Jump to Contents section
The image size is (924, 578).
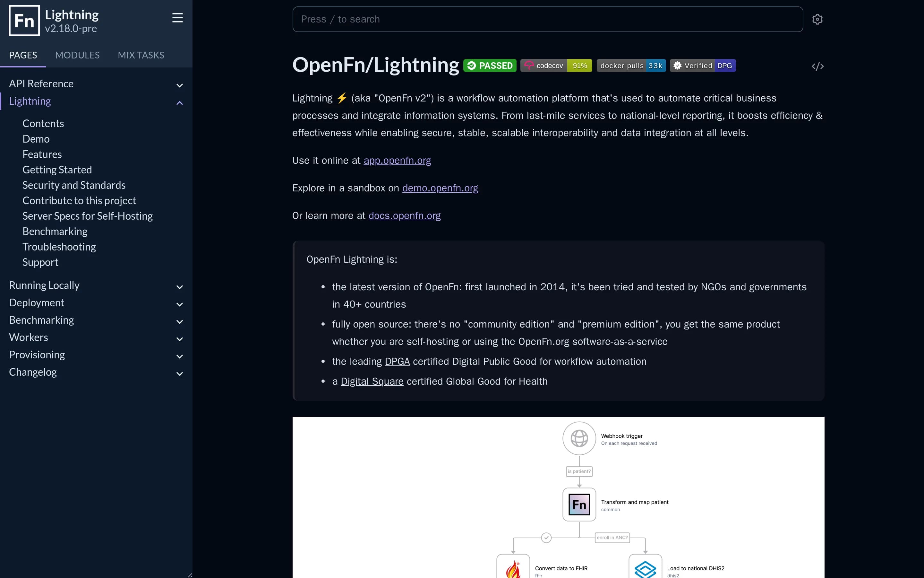(43, 124)
